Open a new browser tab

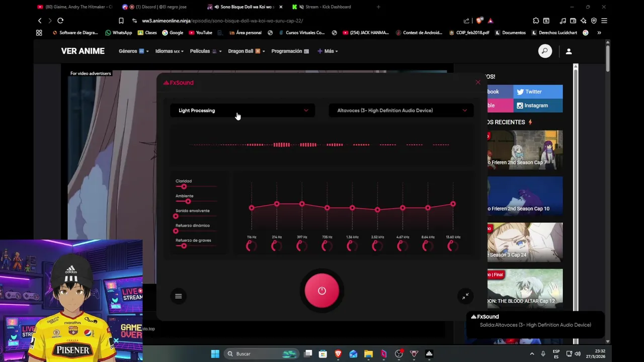[378, 7]
